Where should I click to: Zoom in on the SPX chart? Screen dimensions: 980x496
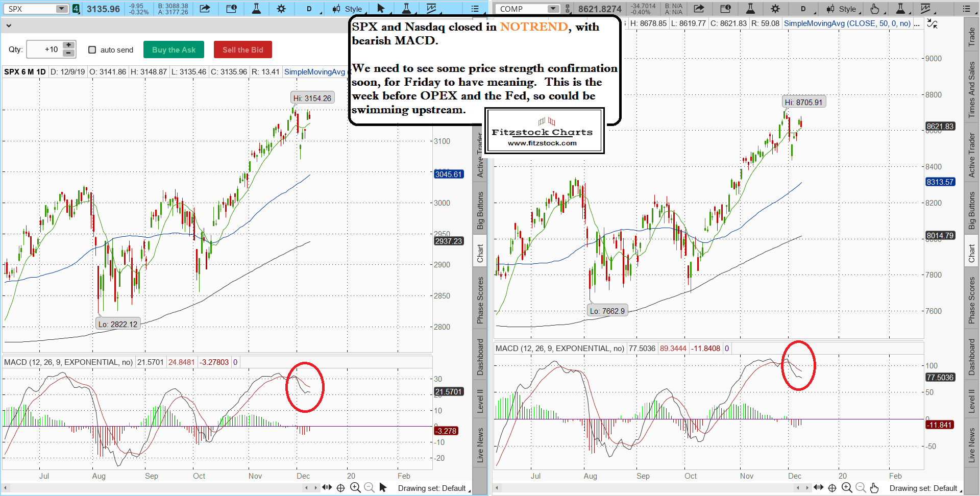[355, 488]
